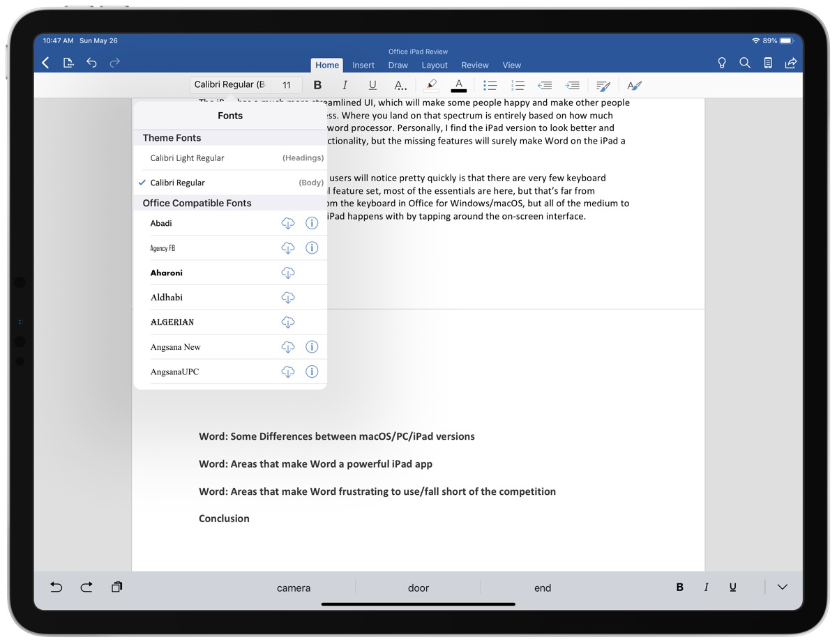Screen dimensions: 837x644
Task: Toggle Bold in the ribbon
Action: coord(317,85)
